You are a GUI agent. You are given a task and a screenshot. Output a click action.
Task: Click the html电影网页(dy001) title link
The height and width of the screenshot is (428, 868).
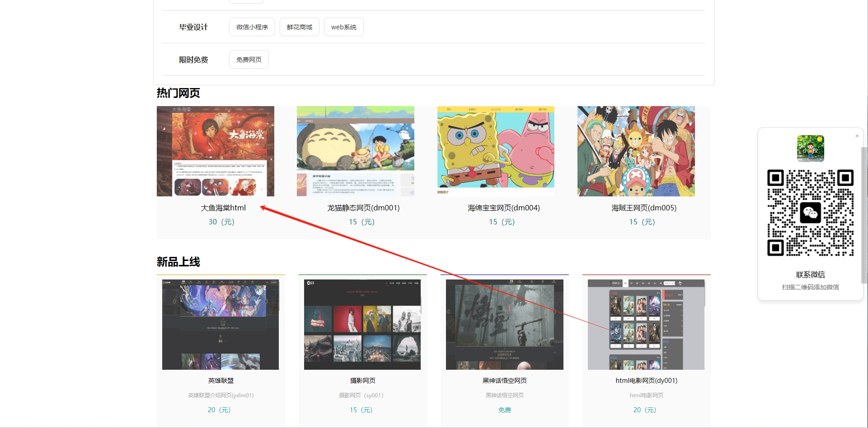[x=647, y=381]
